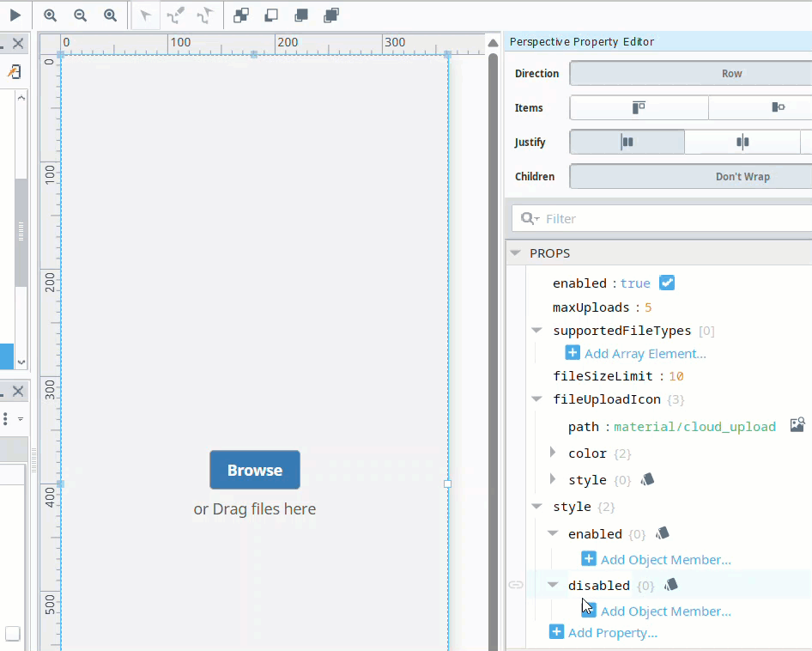812x651 pixels.
Task: Click the zoom out magnifier icon
Action: coord(81,15)
